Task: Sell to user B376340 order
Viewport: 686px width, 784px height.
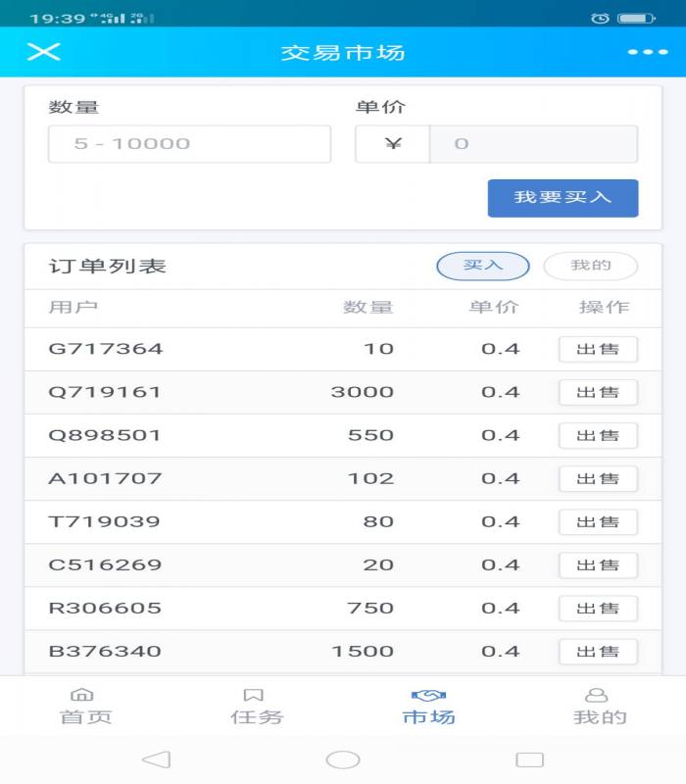Action: click(598, 651)
